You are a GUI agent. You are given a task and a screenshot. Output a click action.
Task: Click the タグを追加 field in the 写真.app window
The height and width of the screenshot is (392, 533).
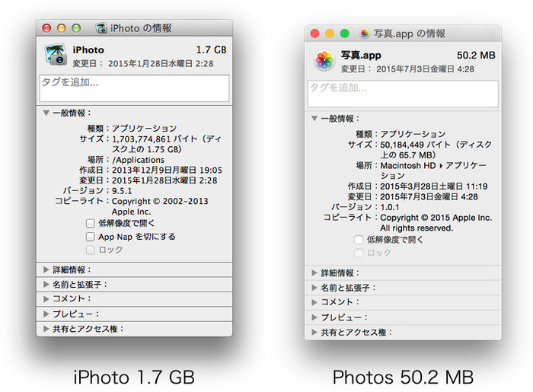point(403,94)
